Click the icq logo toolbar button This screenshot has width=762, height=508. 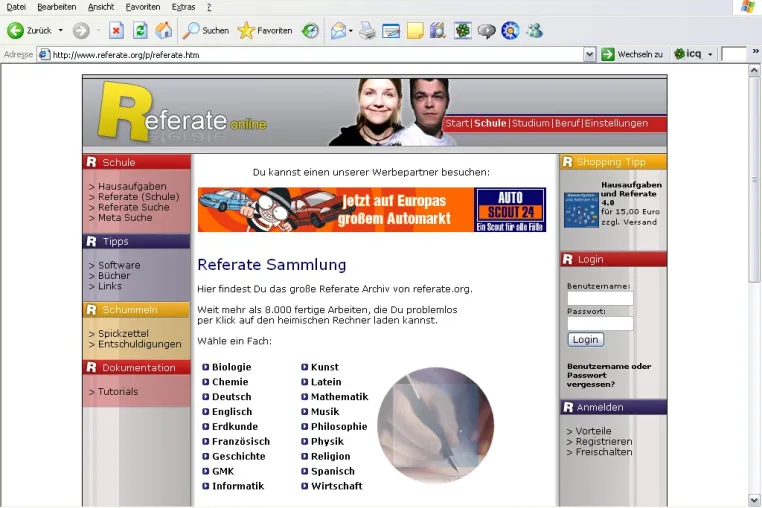click(x=688, y=54)
